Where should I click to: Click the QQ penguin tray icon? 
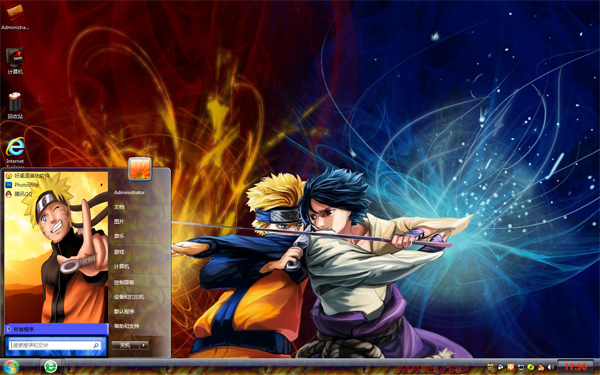point(541,368)
